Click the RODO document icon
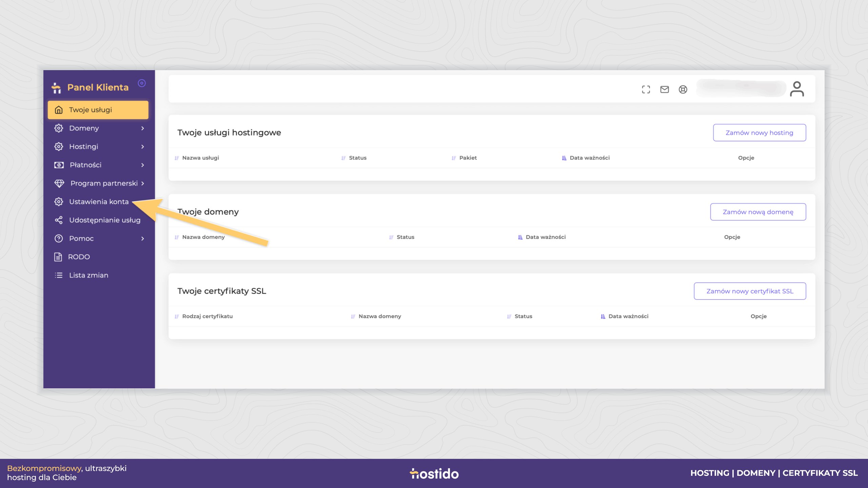This screenshot has height=488, width=868. point(58,257)
